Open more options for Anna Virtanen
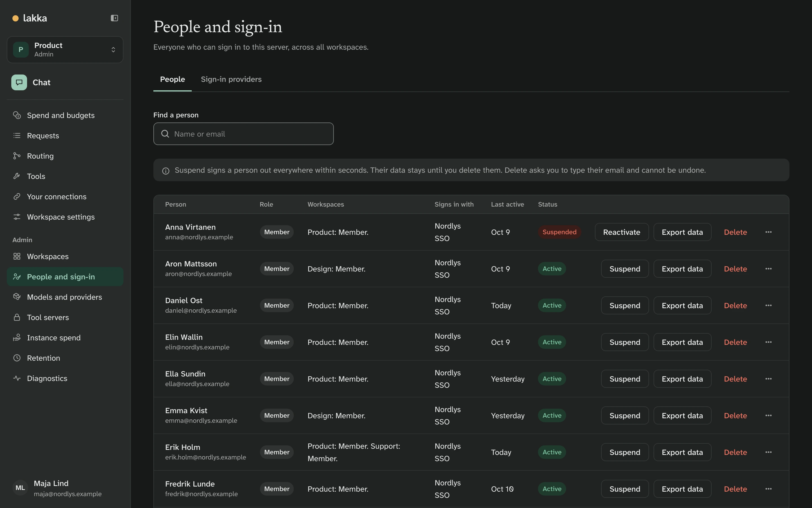812x508 pixels. (x=768, y=232)
